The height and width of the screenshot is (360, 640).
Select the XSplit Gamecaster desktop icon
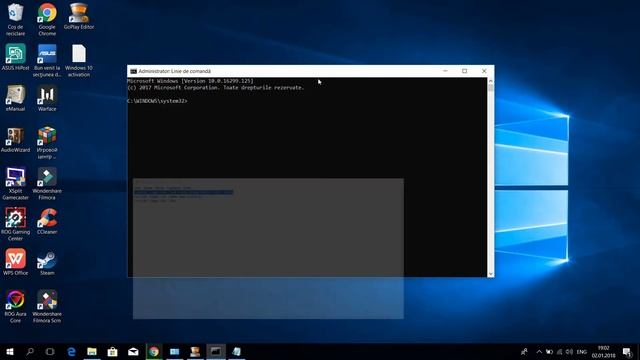[16, 184]
